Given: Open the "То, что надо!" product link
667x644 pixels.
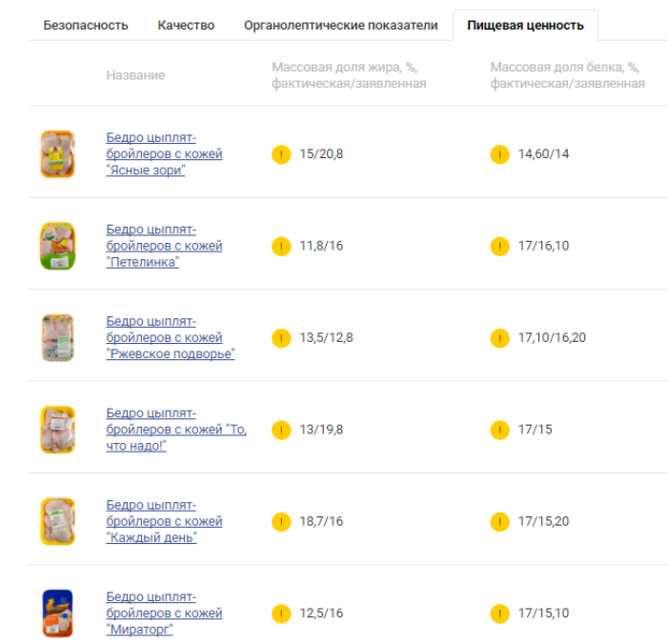Looking at the screenshot, I should pos(175,430).
